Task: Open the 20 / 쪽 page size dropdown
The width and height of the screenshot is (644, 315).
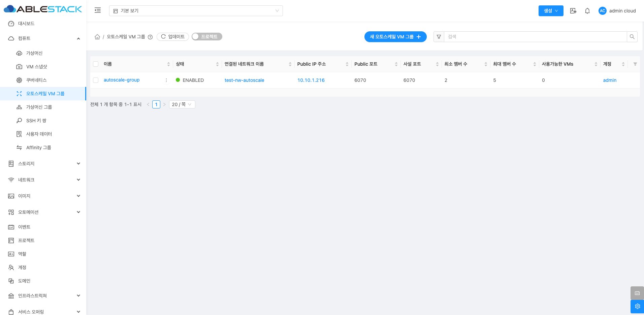Action: click(x=182, y=104)
